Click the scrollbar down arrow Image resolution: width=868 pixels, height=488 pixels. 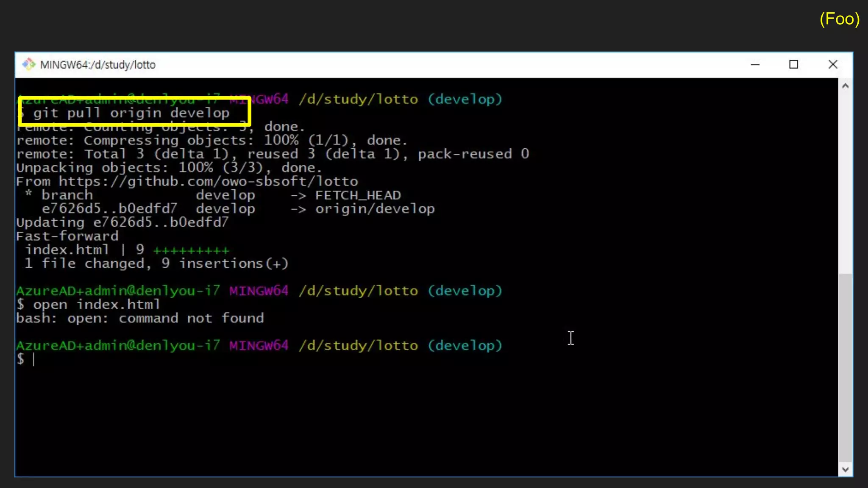pyautogui.click(x=845, y=469)
